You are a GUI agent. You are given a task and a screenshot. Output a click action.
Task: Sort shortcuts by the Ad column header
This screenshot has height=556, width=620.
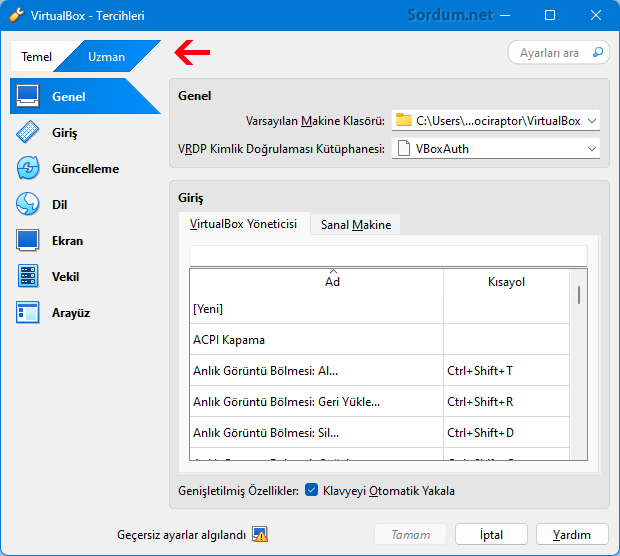pyautogui.click(x=316, y=281)
